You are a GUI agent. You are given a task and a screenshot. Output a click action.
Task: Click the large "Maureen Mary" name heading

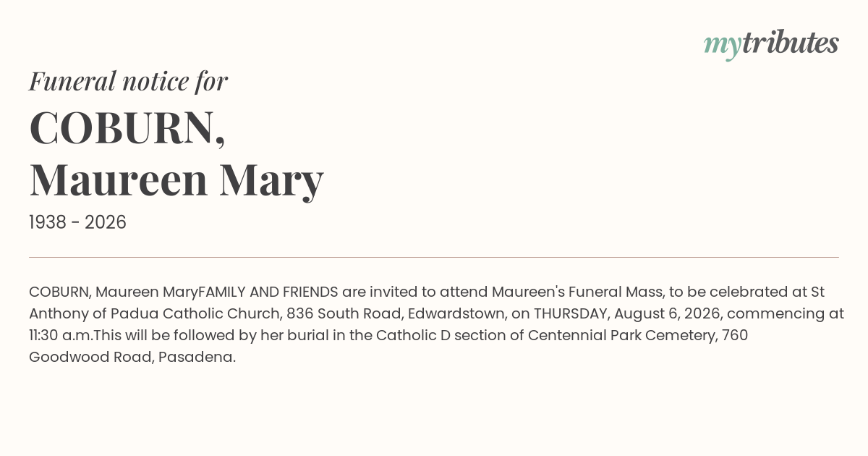click(176, 180)
